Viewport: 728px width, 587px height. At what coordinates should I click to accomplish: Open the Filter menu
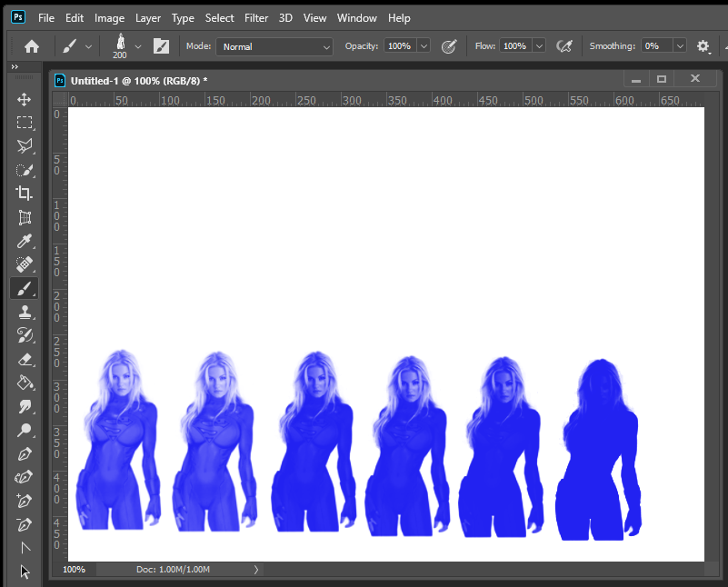point(256,17)
